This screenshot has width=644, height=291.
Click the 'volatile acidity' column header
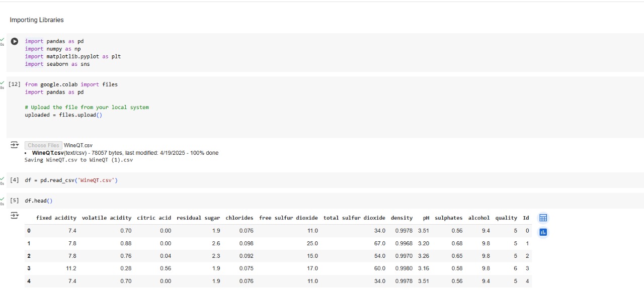pos(107,218)
